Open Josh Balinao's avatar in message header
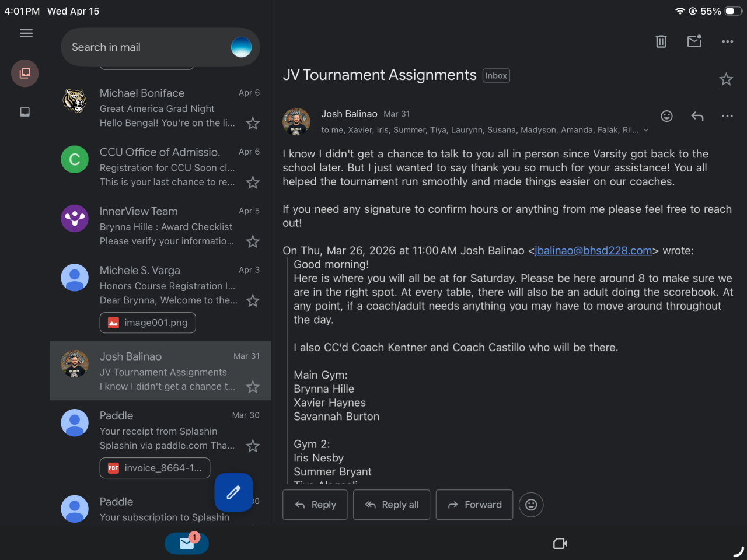This screenshot has width=747, height=560. tap(296, 121)
